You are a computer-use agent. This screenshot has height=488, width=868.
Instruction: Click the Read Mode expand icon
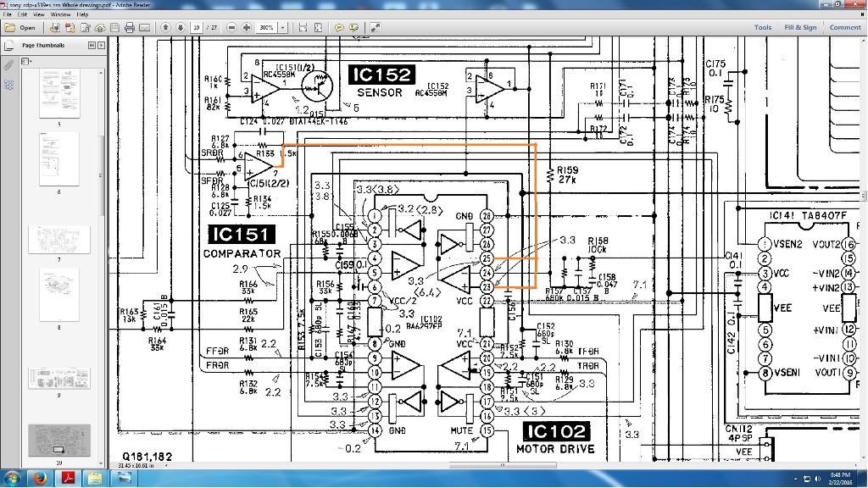[x=376, y=28]
